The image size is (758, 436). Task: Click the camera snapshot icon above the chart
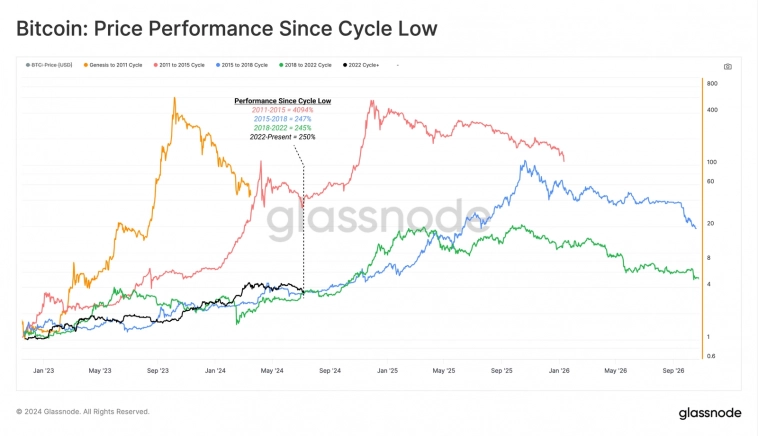(727, 67)
